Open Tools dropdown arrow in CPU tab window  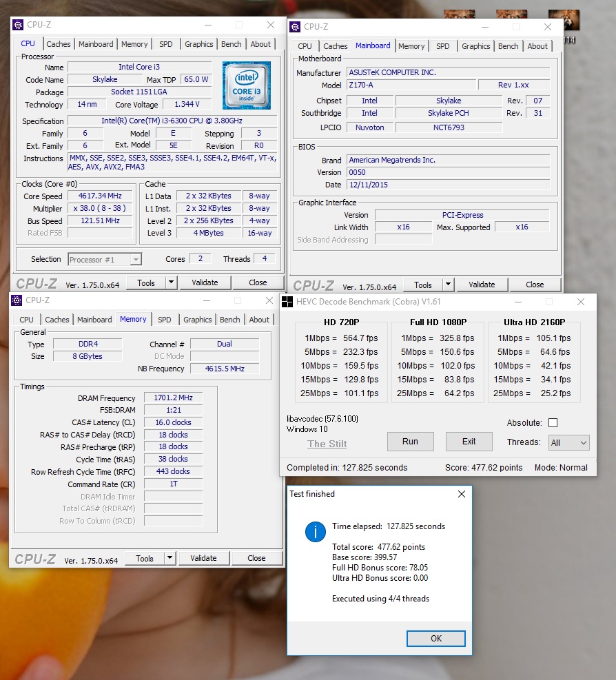point(172,282)
